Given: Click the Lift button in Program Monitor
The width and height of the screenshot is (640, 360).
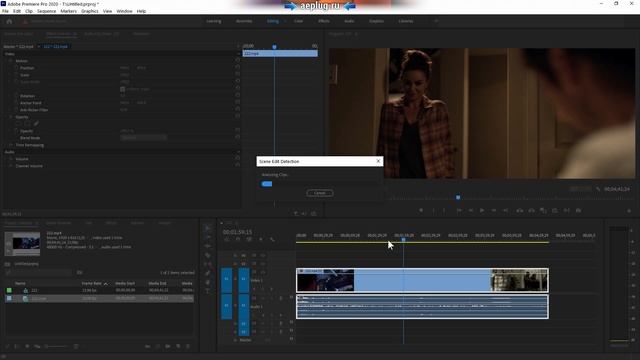Looking at the screenshot, I should point(520,211).
